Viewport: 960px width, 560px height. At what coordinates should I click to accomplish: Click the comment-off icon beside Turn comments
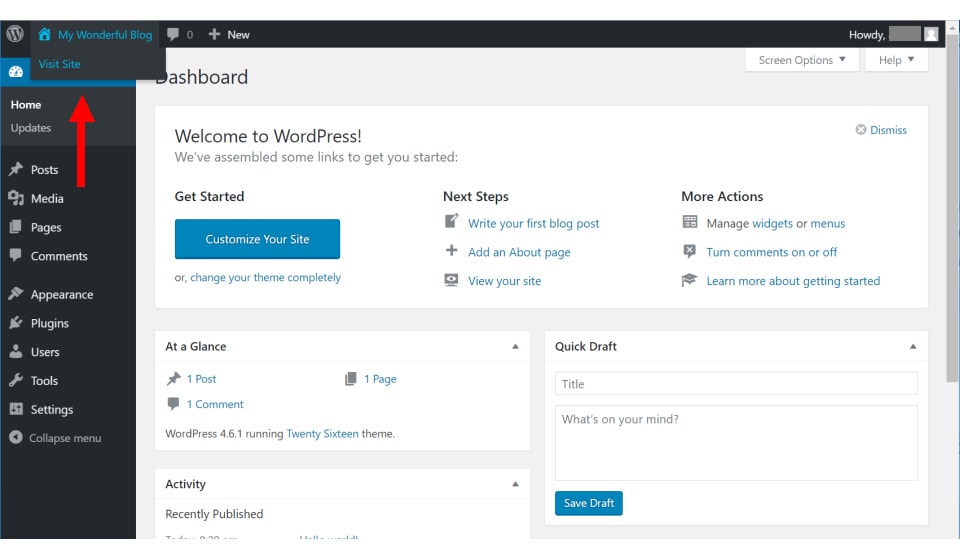[x=690, y=251]
